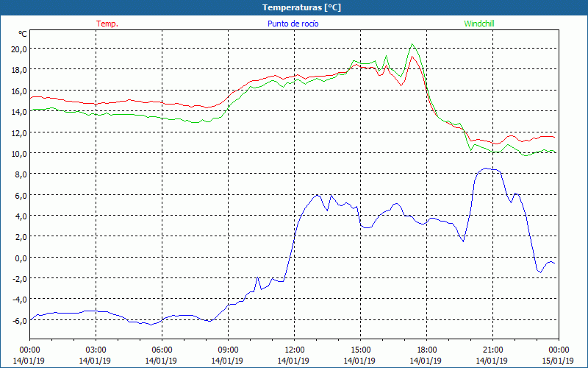This screenshot has width=588, height=368.
Task: Click the 10,0 y-axis value
Action: 19,154
